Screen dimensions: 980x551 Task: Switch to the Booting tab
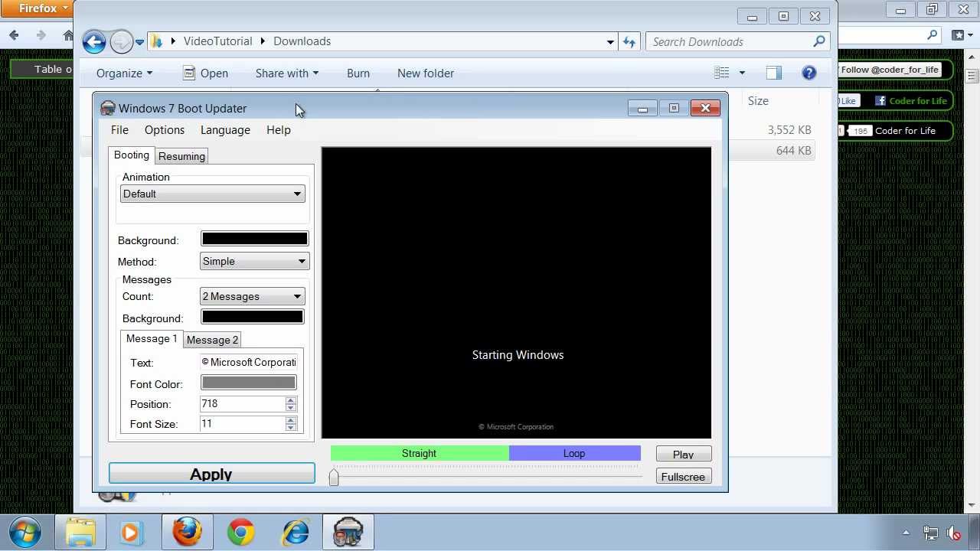(132, 155)
